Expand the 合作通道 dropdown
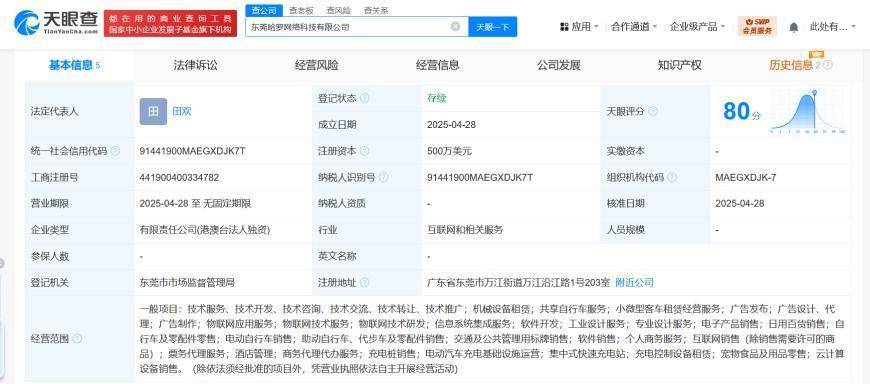Image resolution: width=870 pixels, height=384 pixels. [634, 26]
